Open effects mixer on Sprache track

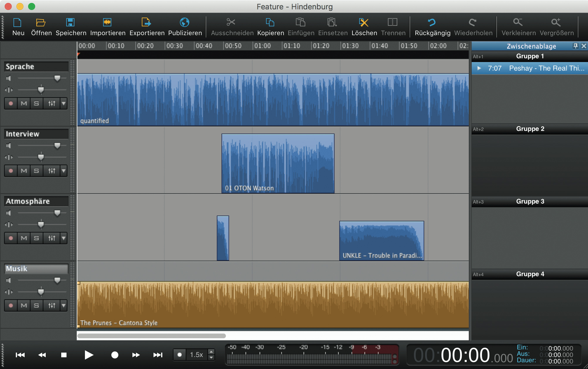(x=52, y=103)
